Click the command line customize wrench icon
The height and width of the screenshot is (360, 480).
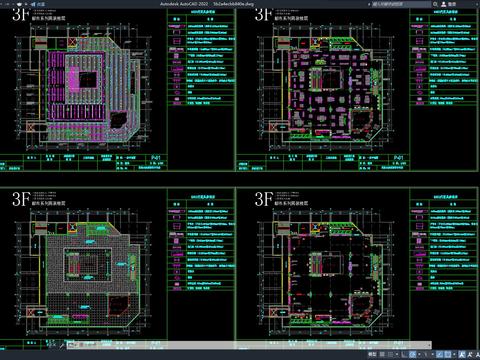(x=62, y=346)
